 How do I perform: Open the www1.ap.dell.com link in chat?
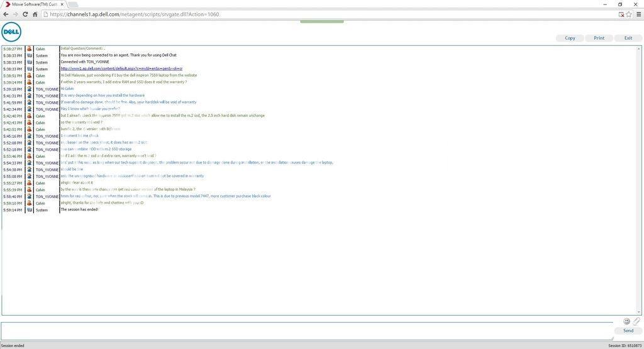coord(121,69)
